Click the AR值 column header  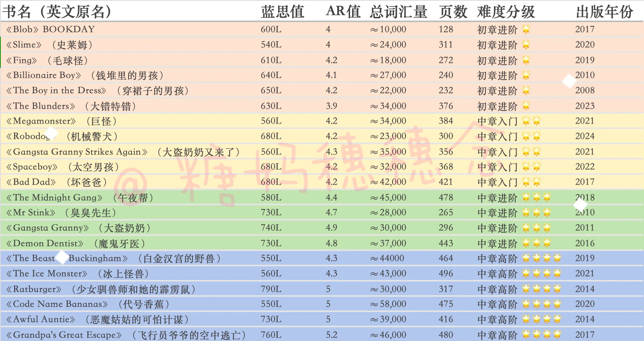(x=343, y=11)
